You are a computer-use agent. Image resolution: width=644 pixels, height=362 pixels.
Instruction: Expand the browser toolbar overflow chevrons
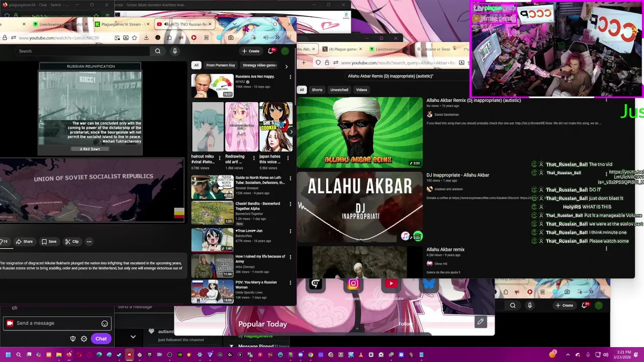point(277,38)
